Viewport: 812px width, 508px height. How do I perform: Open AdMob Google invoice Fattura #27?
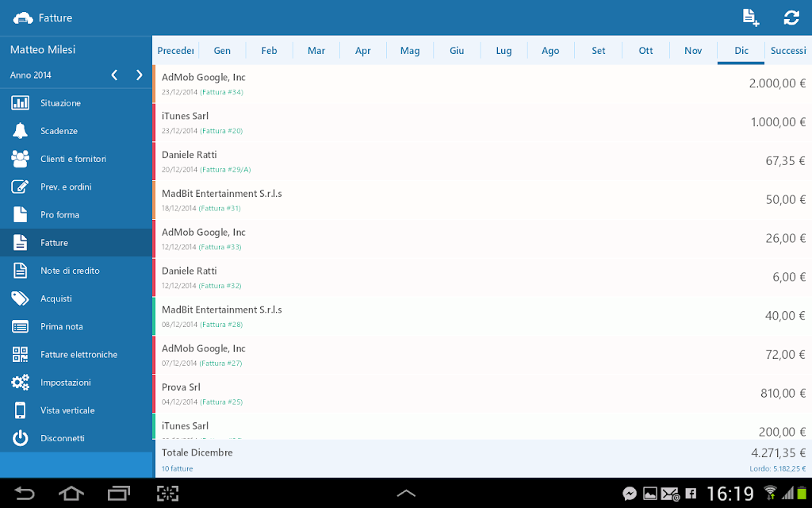(482, 355)
